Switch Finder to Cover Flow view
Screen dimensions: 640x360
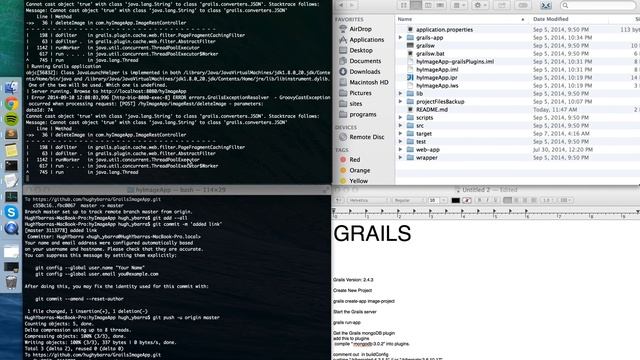coord(440,5)
